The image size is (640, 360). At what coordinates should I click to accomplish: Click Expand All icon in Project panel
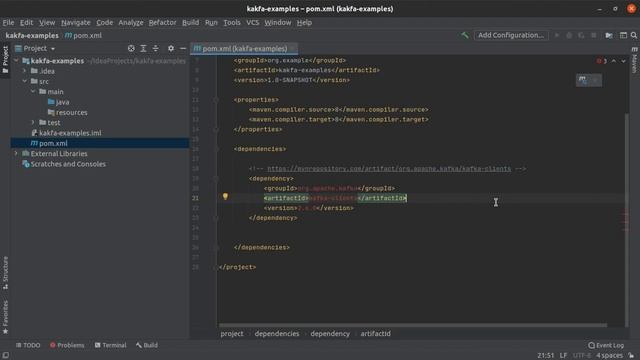pos(143,49)
